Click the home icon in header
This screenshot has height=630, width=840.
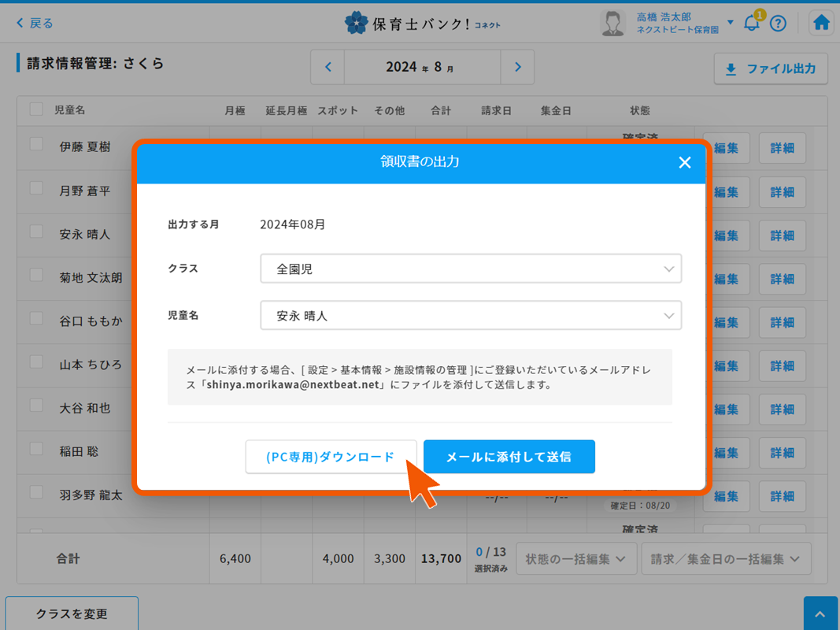click(821, 23)
